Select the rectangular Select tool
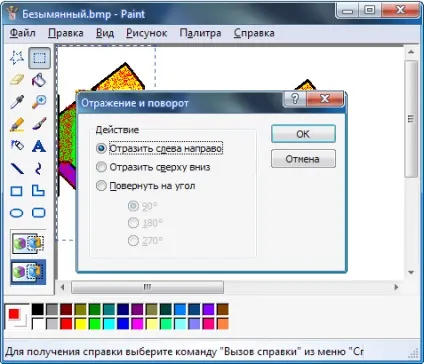 [x=39, y=58]
